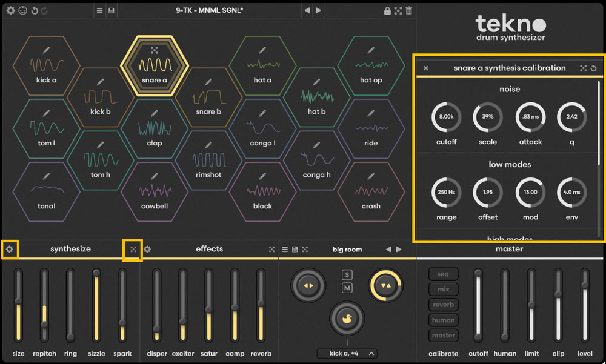Save the big room preset via disk icon
The image size is (606, 364).
[295, 249]
